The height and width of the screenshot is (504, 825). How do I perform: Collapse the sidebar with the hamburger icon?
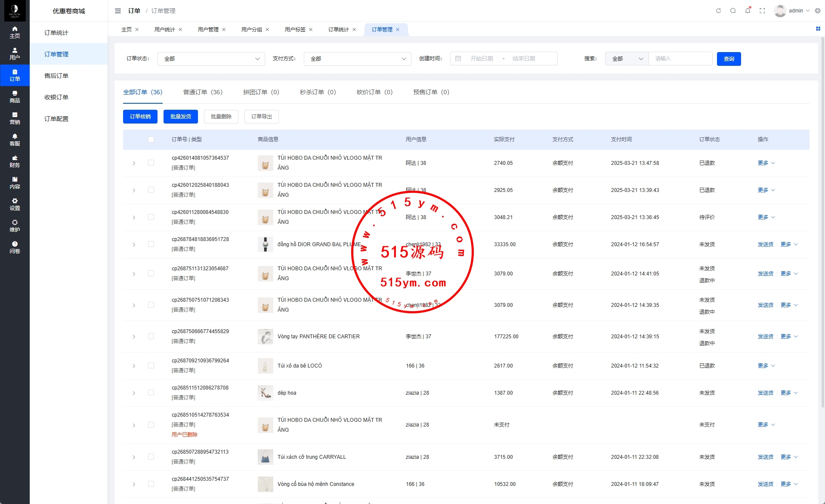coord(118,11)
